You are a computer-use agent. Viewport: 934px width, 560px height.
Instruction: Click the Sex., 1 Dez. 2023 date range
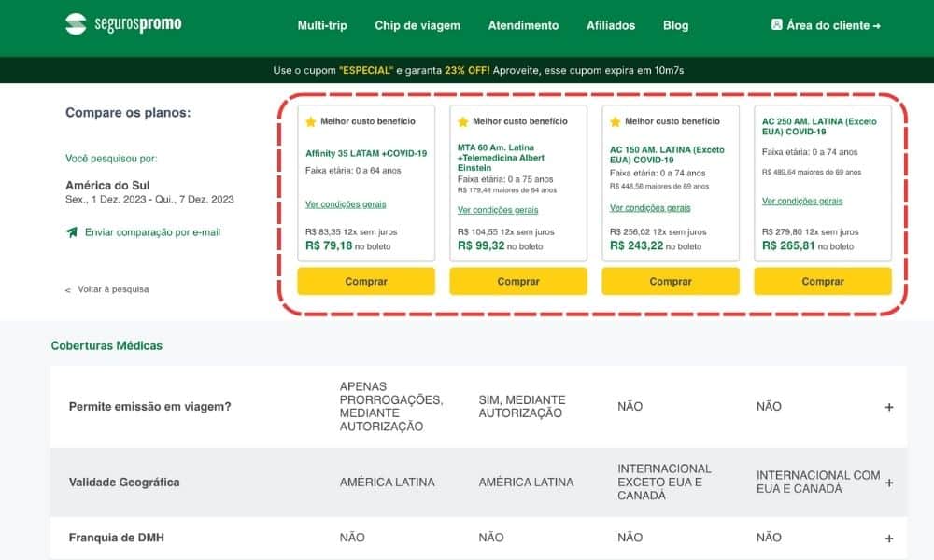pos(149,200)
